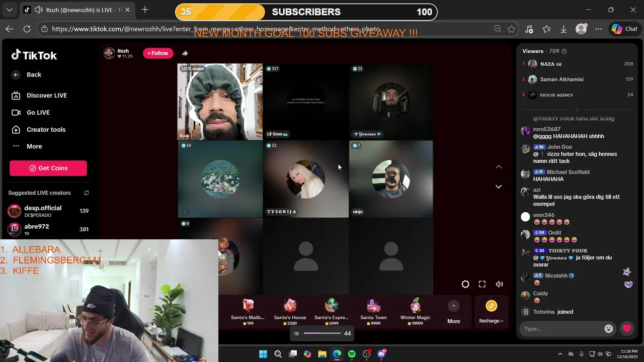Image resolution: width=644 pixels, height=362 pixels.
Task: Open Viewers info icon
Action: coord(564,51)
